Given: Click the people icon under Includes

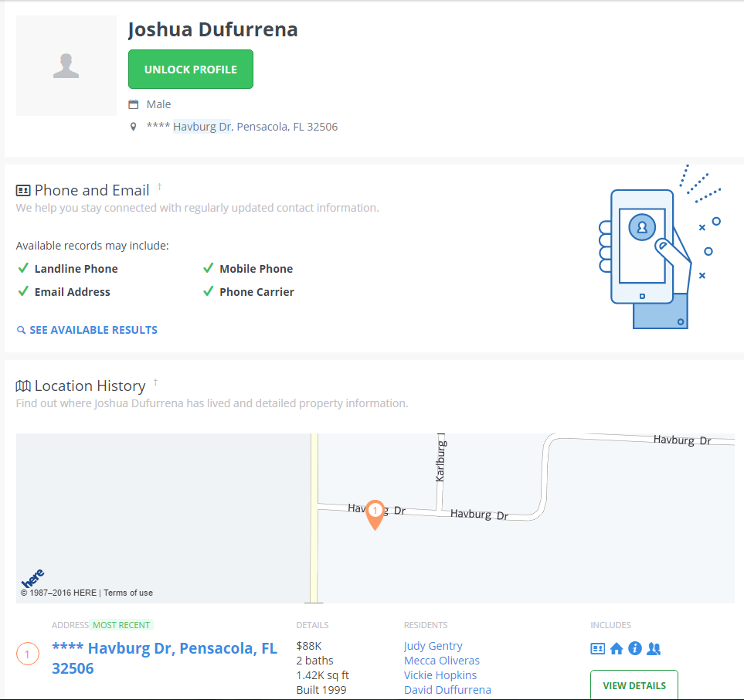Looking at the screenshot, I should coord(654,648).
